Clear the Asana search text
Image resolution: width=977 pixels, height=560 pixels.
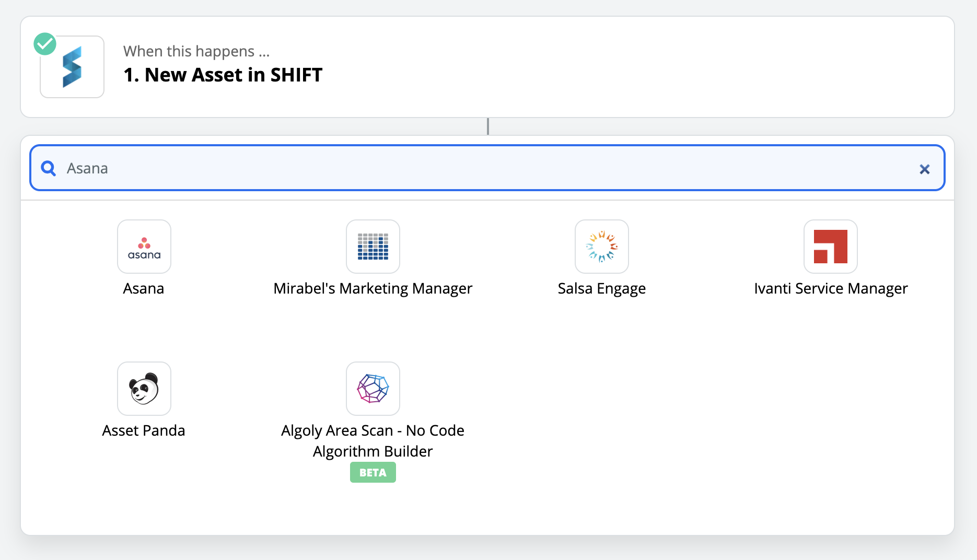tap(925, 169)
